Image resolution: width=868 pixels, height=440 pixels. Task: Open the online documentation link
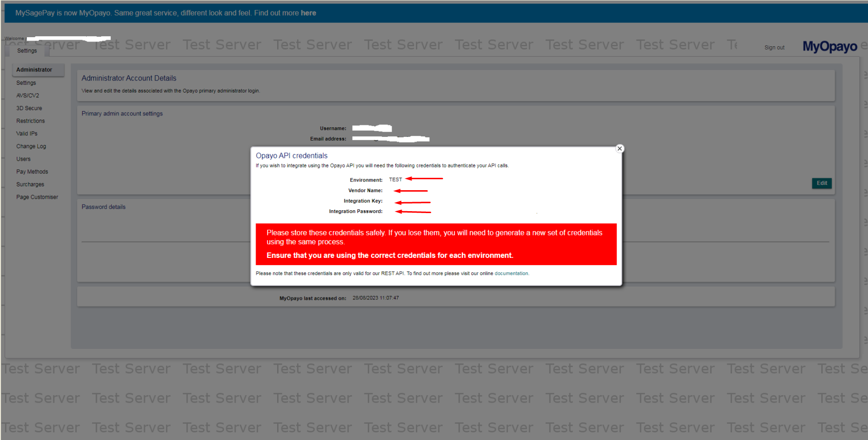511,274
